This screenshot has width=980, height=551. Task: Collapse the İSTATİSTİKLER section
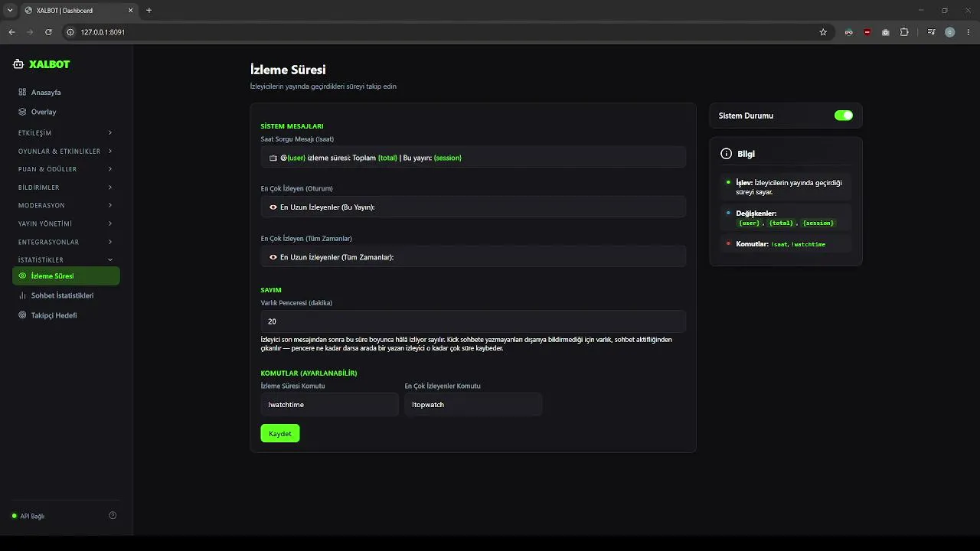click(67, 260)
